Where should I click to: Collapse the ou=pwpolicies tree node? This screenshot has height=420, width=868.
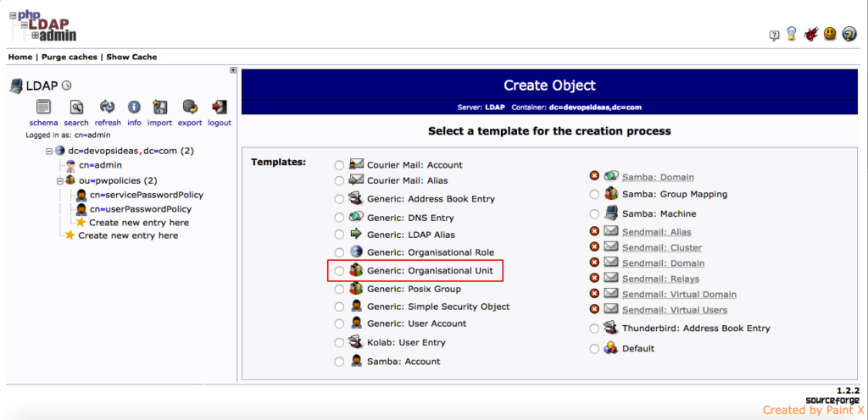point(61,180)
